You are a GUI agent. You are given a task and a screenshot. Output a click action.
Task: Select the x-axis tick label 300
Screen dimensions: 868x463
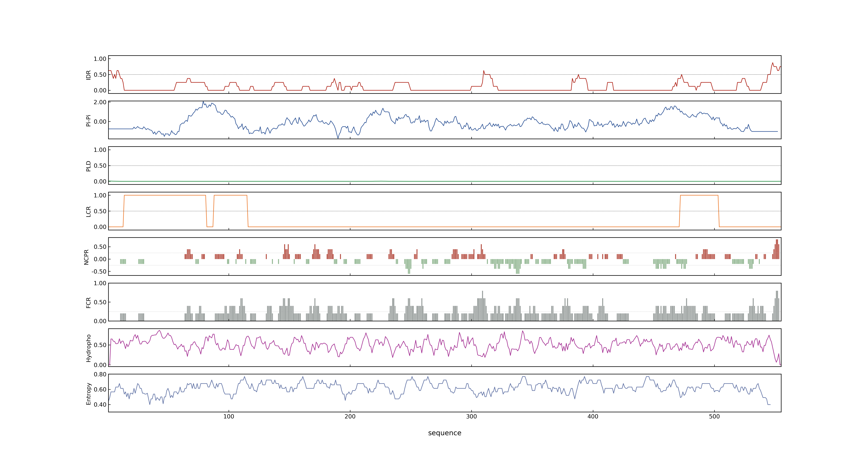[471, 416]
